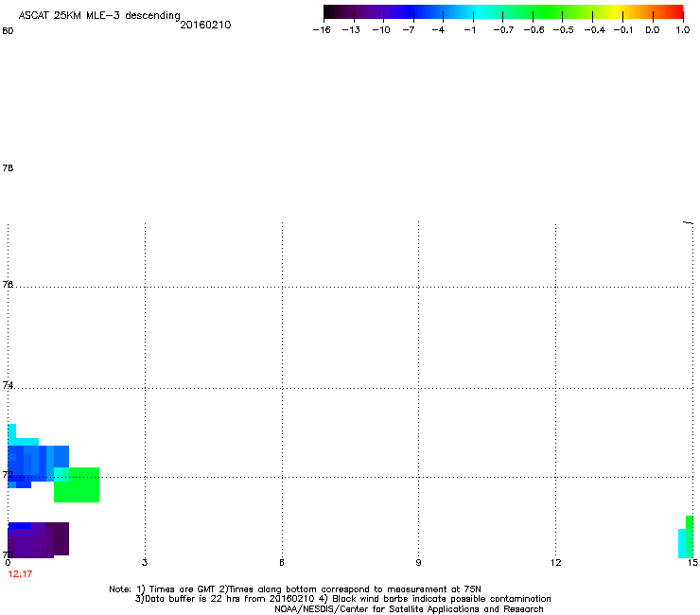
Task: Click the dark purple data block near 70N
Action: tap(39, 540)
